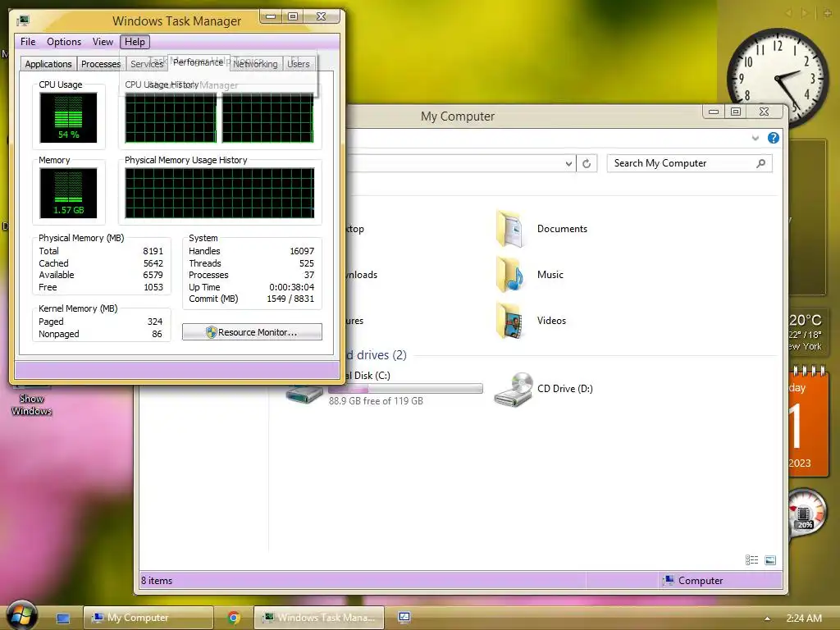This screenshot has width=840, height=630.
Task: Click the Start orb button
Action: point(21,615)
